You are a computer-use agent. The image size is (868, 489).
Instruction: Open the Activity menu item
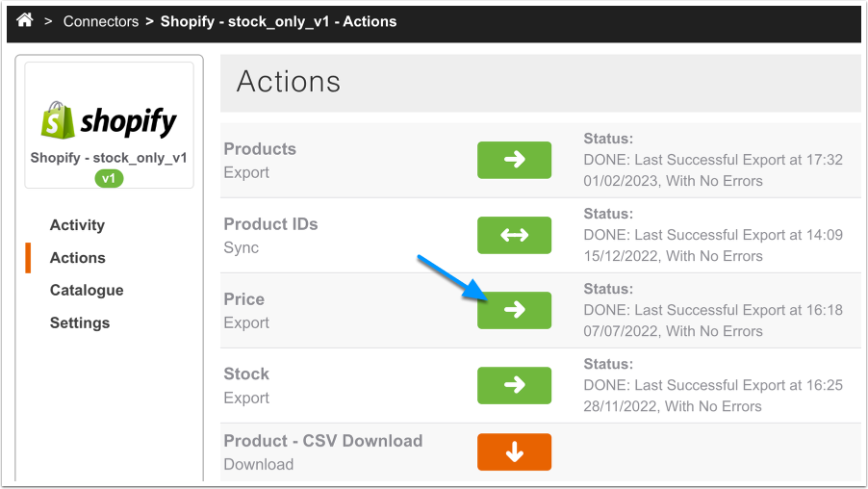[x=77, y=225]
